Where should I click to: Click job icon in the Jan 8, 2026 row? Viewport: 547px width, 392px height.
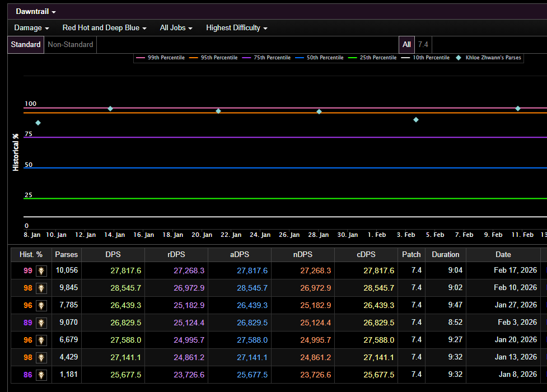pyautogui.click(x=41, y=375)
